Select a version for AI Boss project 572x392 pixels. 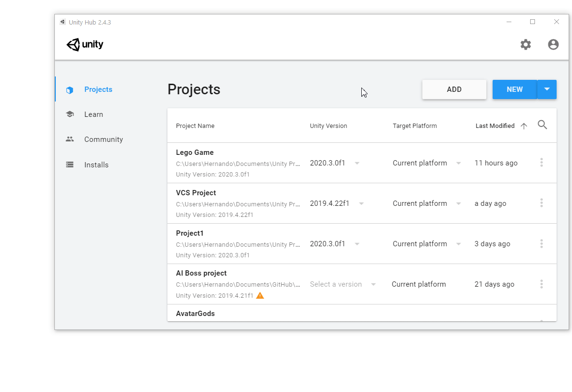click(343, 284)
